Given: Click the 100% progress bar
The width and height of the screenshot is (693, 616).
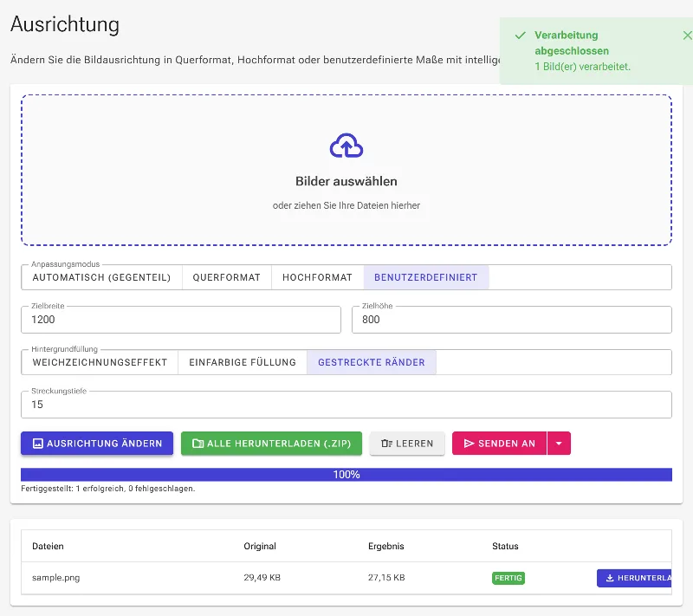Looking at the screenshot, I should [x=346, y=475].
